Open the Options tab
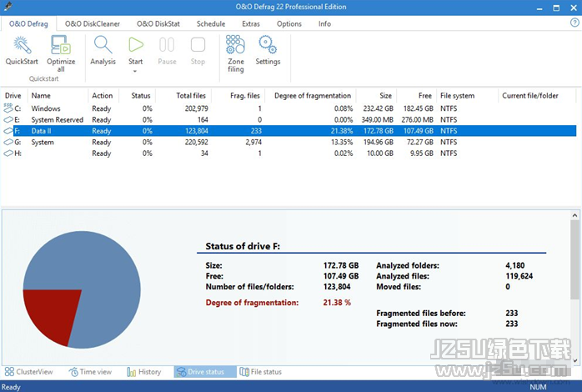The width and height of the screenshot is (582, 392). pos(289,23)
